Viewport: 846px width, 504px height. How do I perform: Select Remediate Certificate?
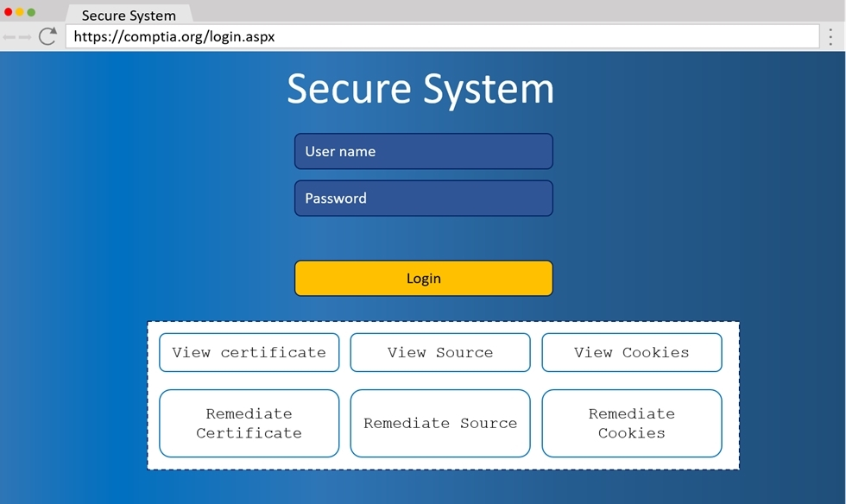pyautogui.click(x=249, y=423)
